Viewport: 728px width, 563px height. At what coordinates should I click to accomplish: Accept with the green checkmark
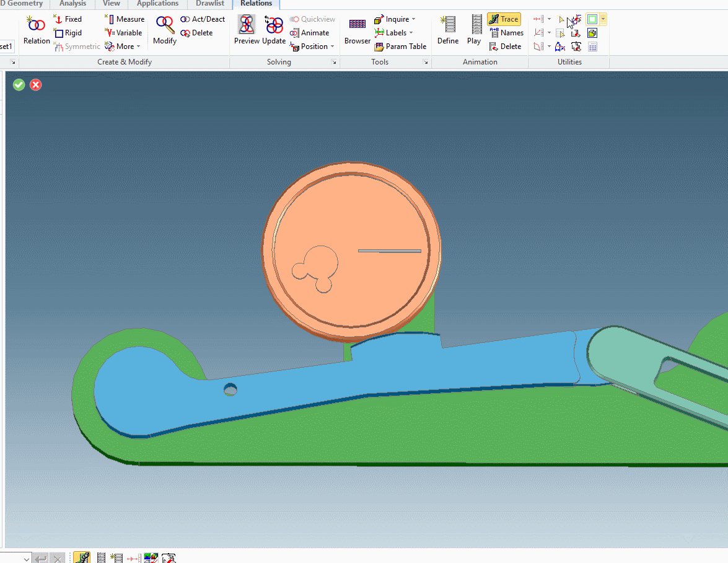click(x=19, y=84)
